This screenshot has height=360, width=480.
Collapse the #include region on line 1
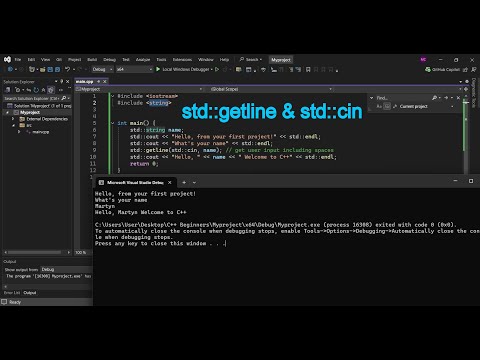tap(112, 96)
